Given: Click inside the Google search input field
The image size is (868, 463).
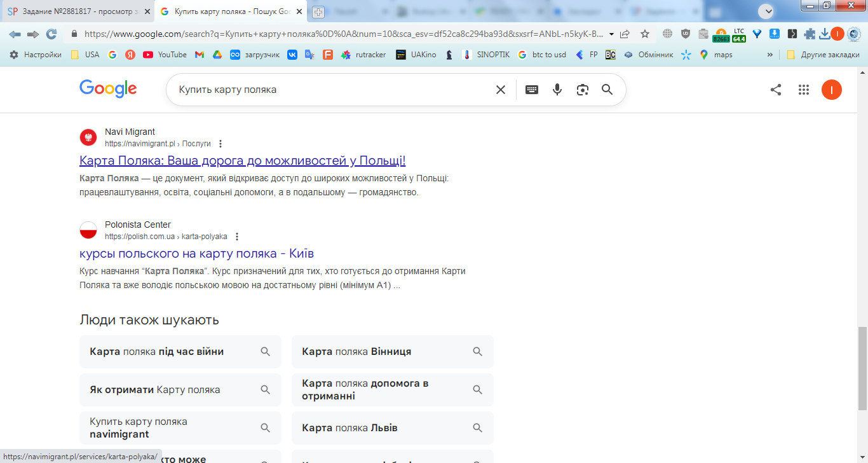Looking at the screenshot, I should click(330, 90).
